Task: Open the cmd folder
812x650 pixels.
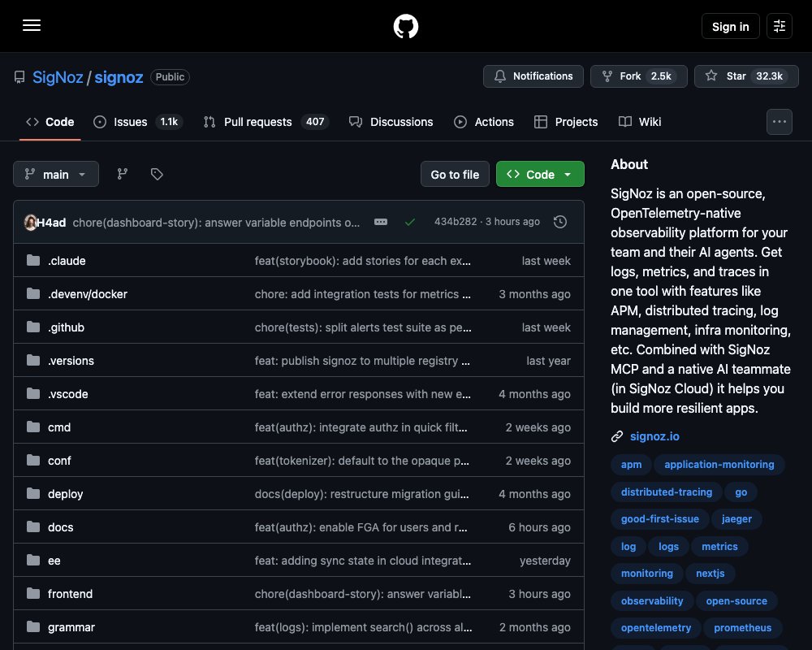Action: (x=59, y=427)
